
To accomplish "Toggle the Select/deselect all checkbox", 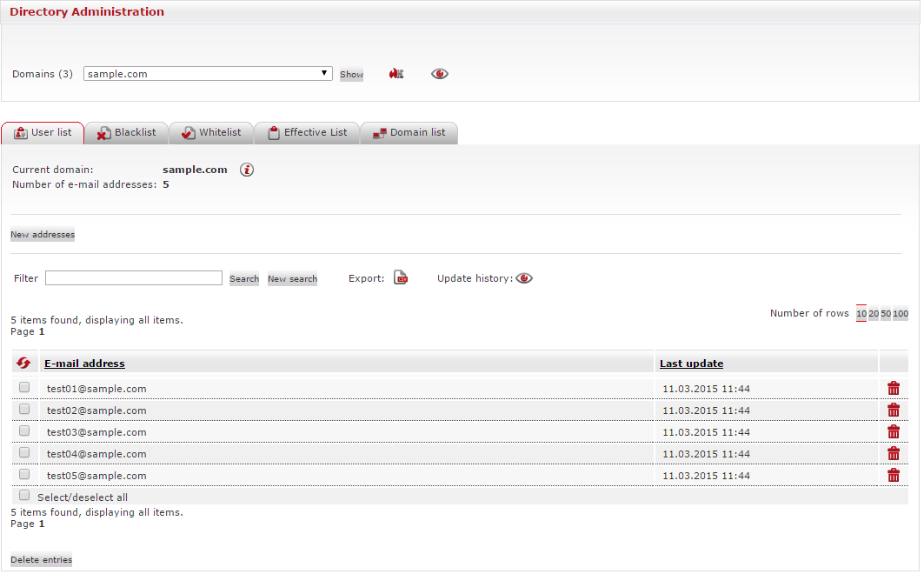I will (x=24, y=496).
